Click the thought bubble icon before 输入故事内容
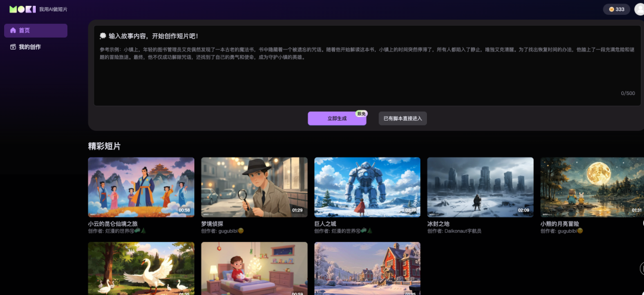This screenshot has height=295, width=644. pos(103,36)
